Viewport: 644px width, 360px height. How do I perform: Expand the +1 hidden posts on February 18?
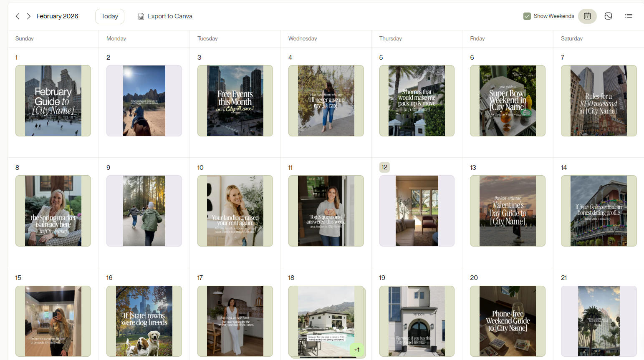[x=357, y=350]
